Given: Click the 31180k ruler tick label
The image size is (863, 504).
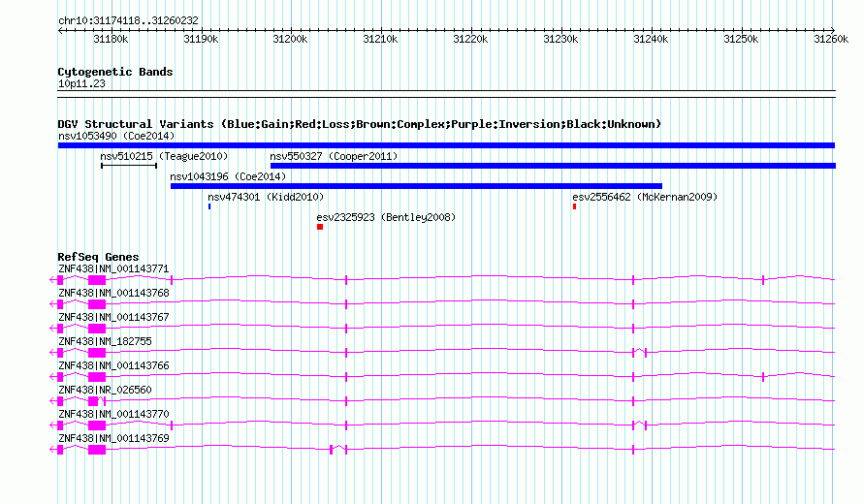Looking at the screenshot, I should [x=111, y=39].
